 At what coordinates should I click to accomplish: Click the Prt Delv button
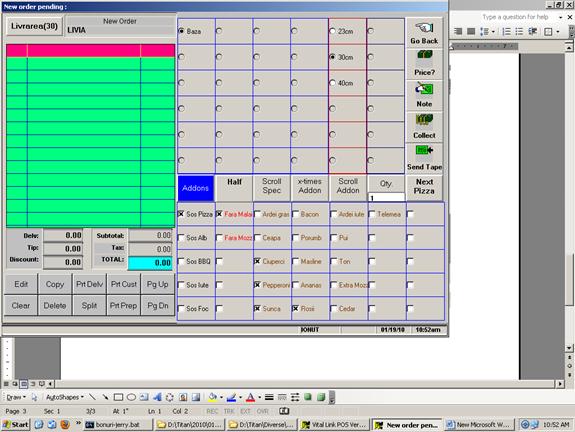[x=89, y=284]
